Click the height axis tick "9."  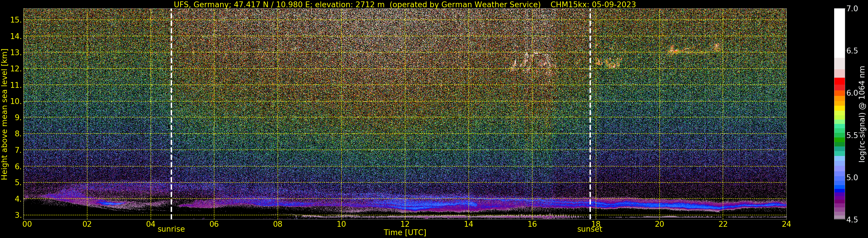click(x=18, y=118)
